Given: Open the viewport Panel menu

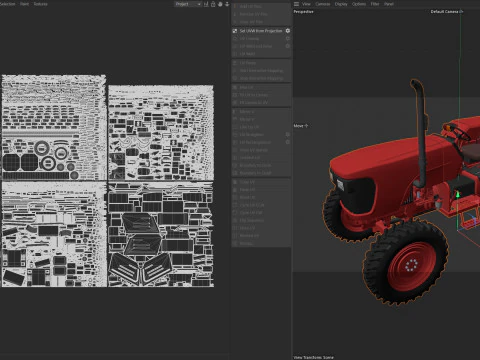Looking at the screenshot, I should 389,4.
